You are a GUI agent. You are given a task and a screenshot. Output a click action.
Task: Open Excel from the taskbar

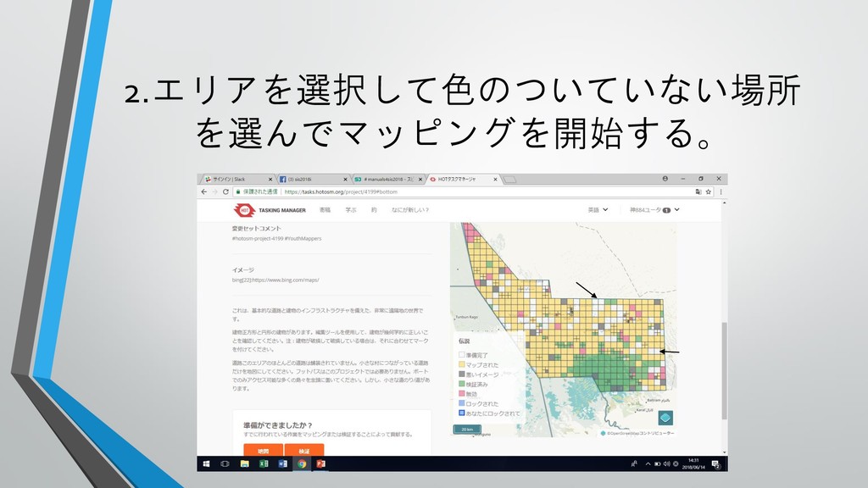pyautogui.click(x=264, y=463)
